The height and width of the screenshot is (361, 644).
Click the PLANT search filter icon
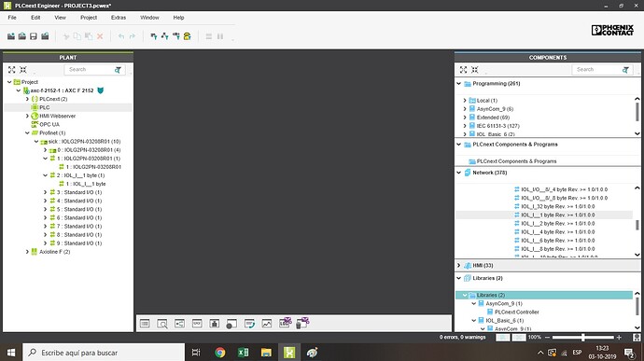(118, 70)
